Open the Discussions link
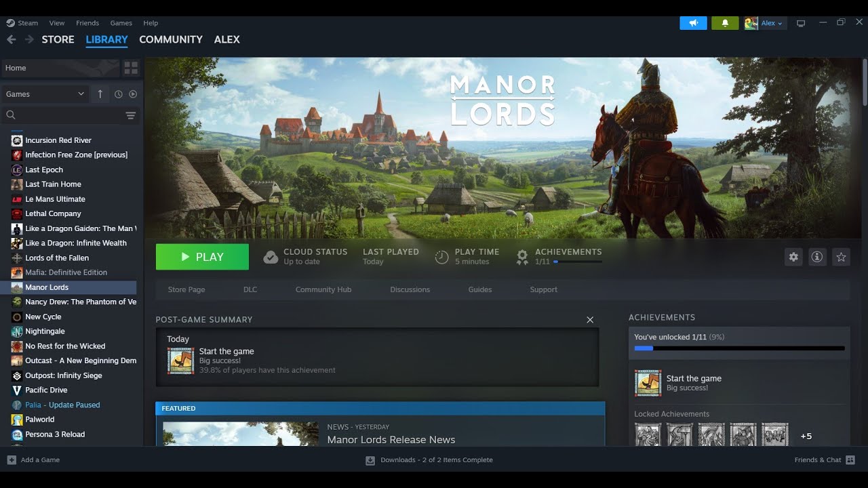The width and height of the screenshot is (868, 488). coord(410,289)
